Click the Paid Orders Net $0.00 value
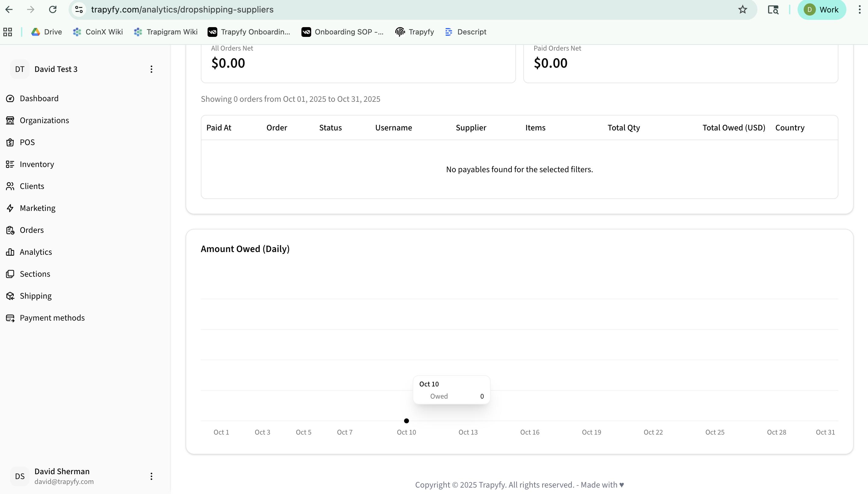The width and height of the screenshot is (868, 494). (x=550, y=63)
